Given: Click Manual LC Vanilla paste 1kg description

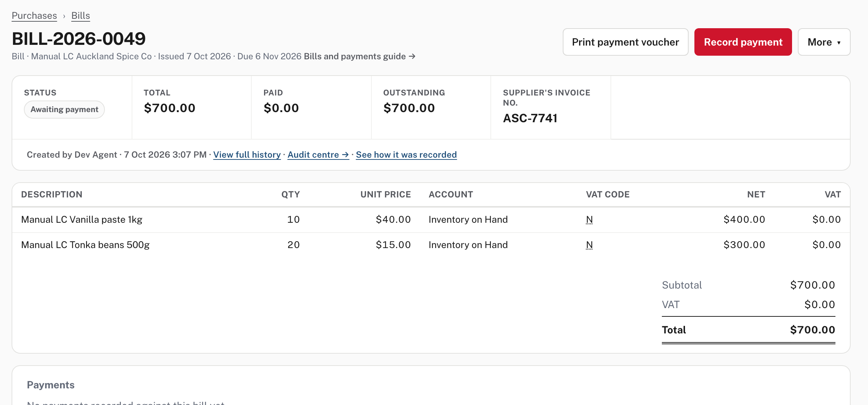Looking at the screenshot, I should tap(82, 219).
